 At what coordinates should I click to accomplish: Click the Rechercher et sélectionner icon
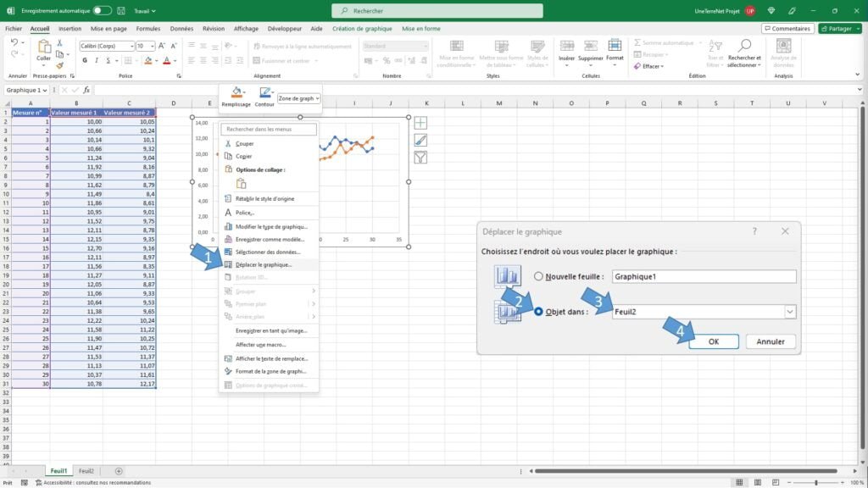[744, 47]
